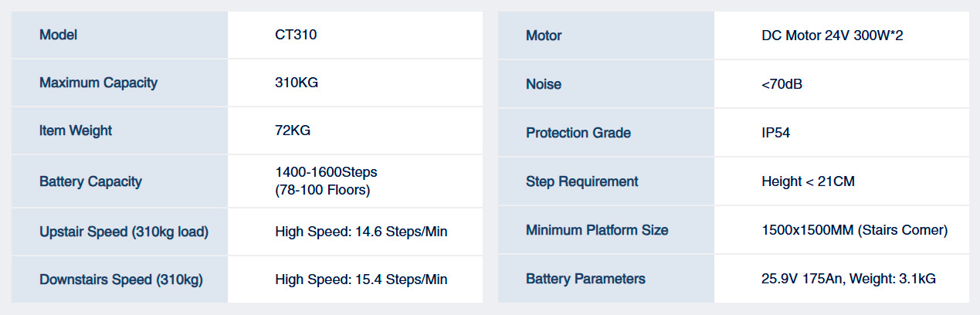Select the Maximum Capacity label
The height and width of the screenshot is (315, 980).
pyautogui.click(x=98, y=83)
